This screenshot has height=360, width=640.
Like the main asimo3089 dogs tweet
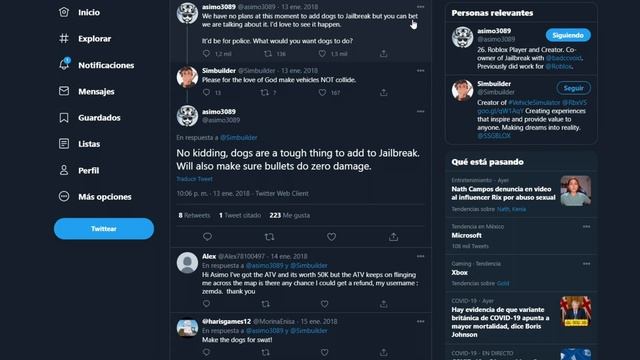(331, 237)
